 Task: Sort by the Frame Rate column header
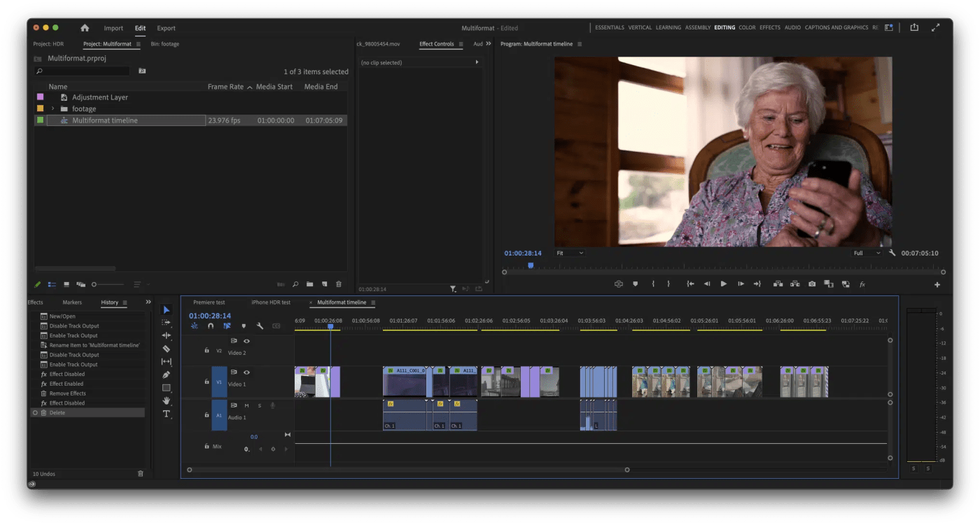coord(225,87)
